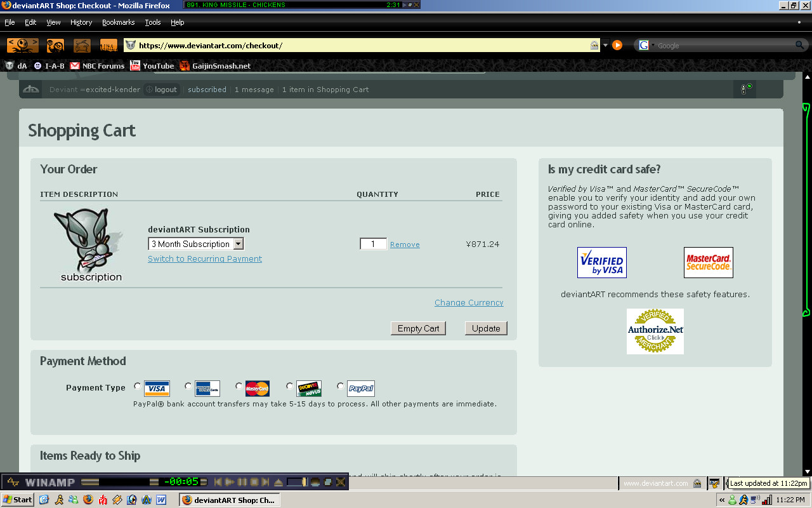Click the signal bars tray icon
This screenshot has width=812, height=508.
[766, 500]
